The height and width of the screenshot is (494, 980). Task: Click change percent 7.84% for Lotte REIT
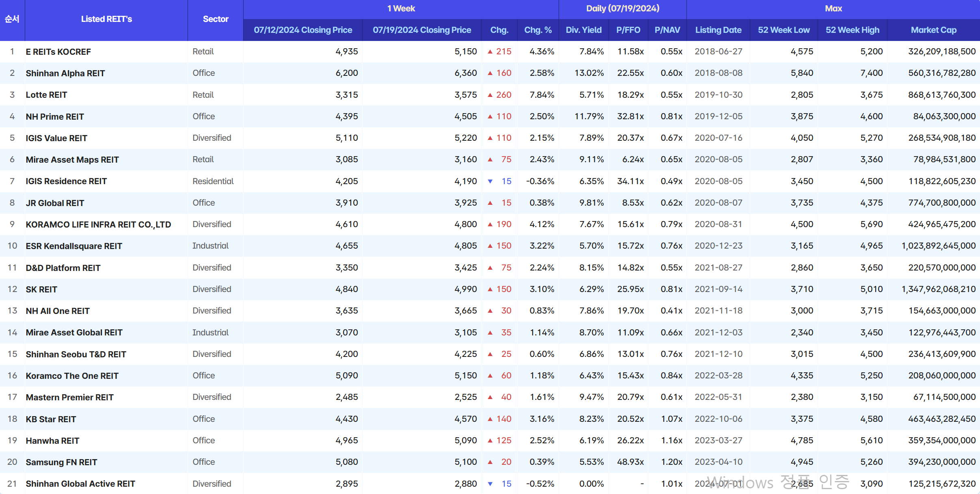click(x=542, y=95)
